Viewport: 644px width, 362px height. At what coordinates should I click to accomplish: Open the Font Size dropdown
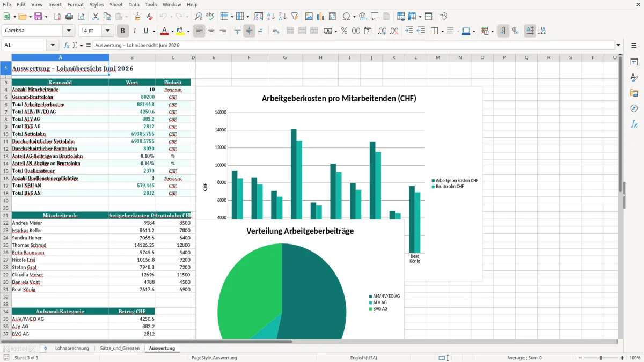click(107, 31)
